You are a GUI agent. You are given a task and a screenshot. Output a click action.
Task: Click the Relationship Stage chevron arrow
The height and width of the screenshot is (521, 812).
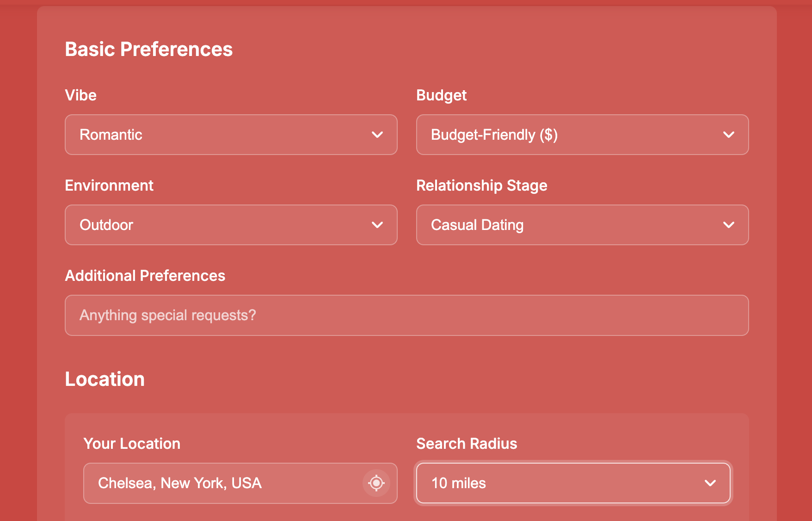[x=729, y=225]
